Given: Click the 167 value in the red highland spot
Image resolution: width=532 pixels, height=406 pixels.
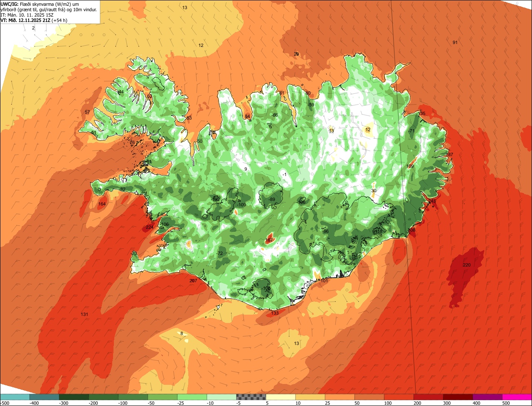Looking at the screenshot, I should pyautogui.click(x=269, y=240).
